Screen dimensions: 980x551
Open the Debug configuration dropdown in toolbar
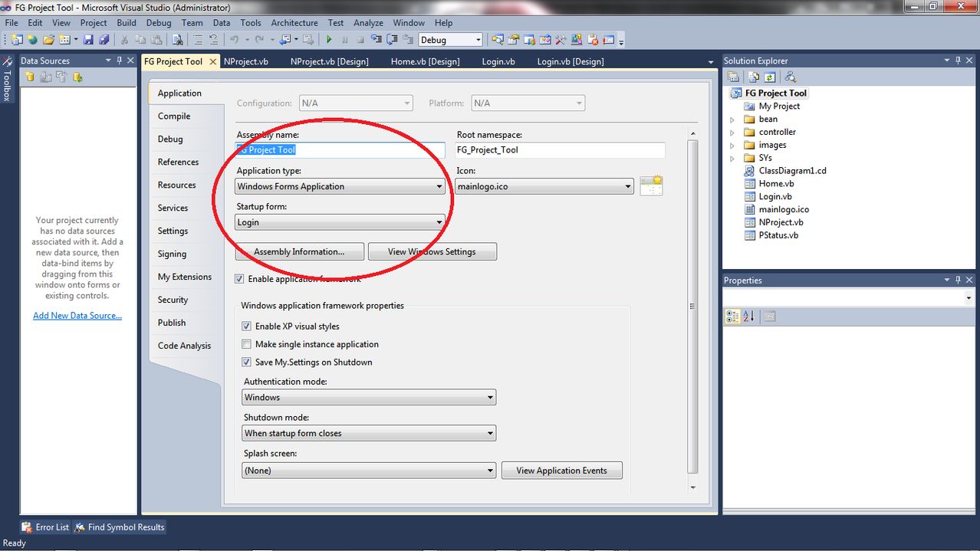(451, 40)
